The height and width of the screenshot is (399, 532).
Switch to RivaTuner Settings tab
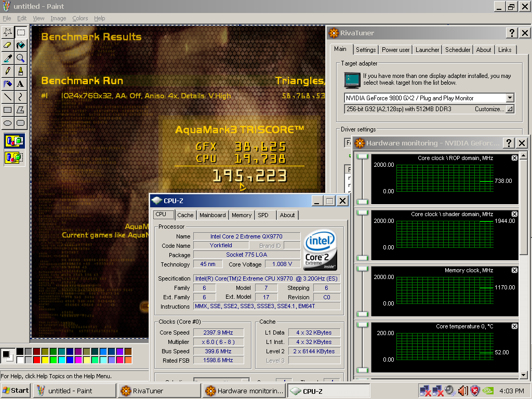pos(365,50)
